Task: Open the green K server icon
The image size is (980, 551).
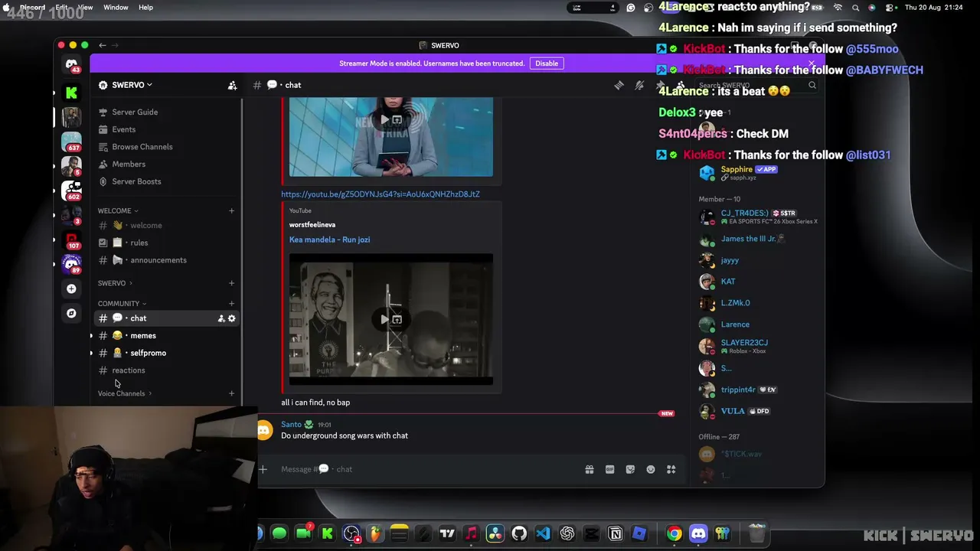Action: click(x=71, y=93)
